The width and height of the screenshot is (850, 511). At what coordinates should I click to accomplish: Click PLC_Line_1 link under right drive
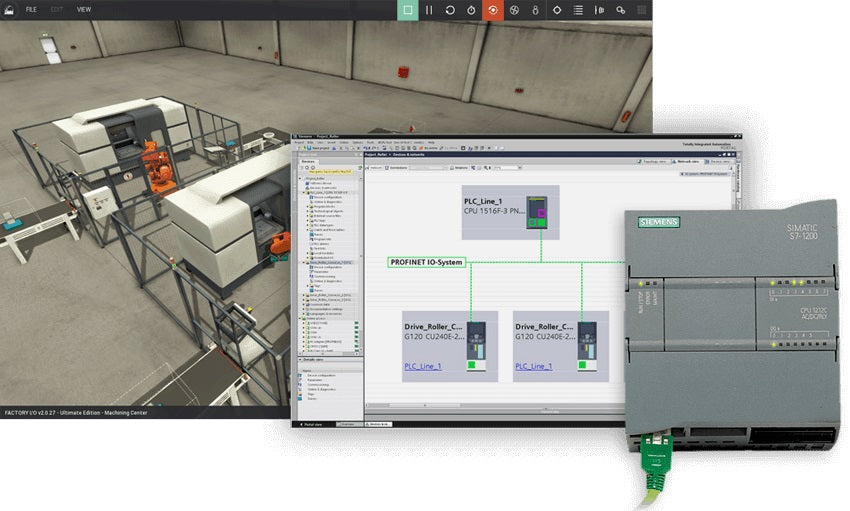pyautogui.click(x=533, y=367)
